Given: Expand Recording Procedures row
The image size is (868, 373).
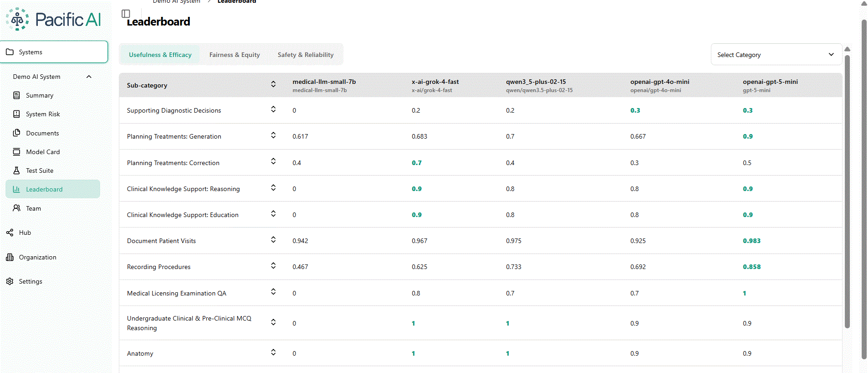Looking at the screenshot, I should click(x=273, y=265).
